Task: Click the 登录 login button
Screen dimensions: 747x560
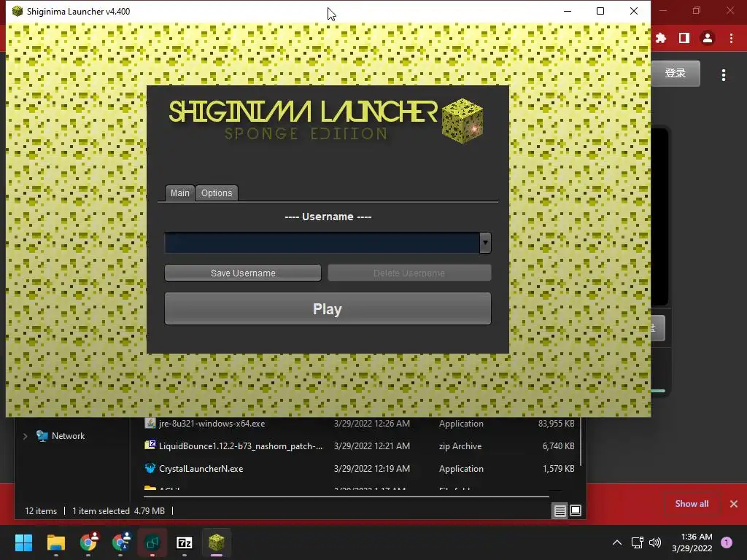Action: (x=676, y=74)
